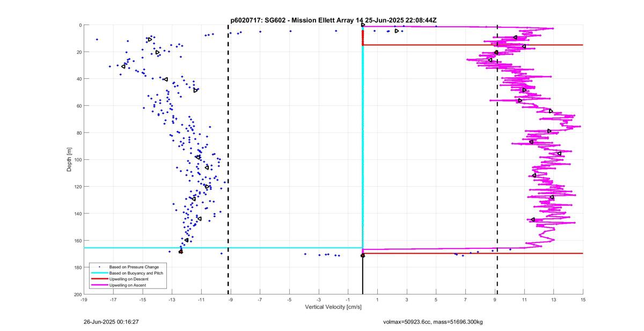Viewport: 644px width, 331px height.
Task: Click depth-axis tick label '180'
Action: coord(77,268)
